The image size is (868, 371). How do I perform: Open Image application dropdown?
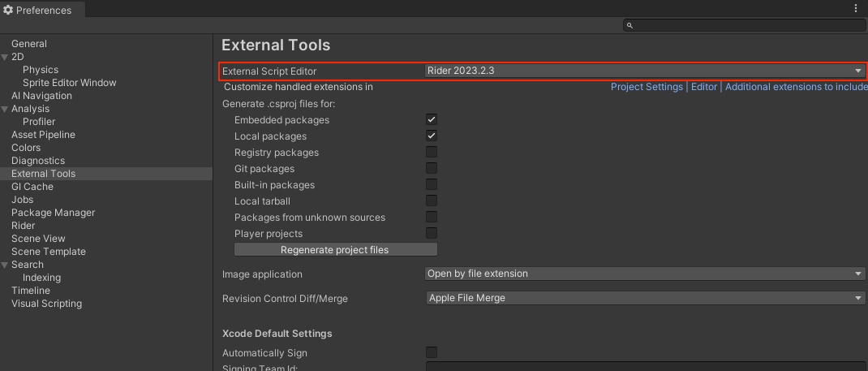click(x=645, y=274)
